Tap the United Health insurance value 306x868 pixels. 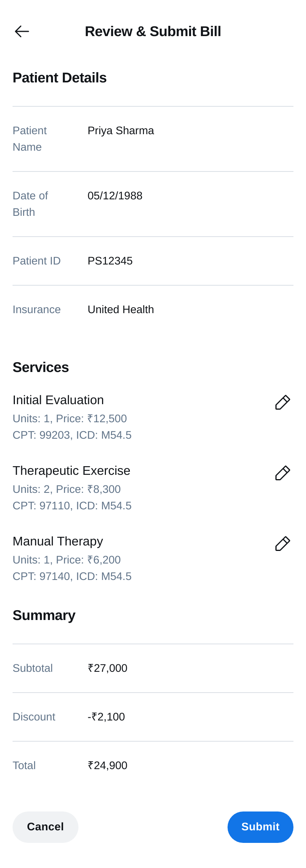121,310
